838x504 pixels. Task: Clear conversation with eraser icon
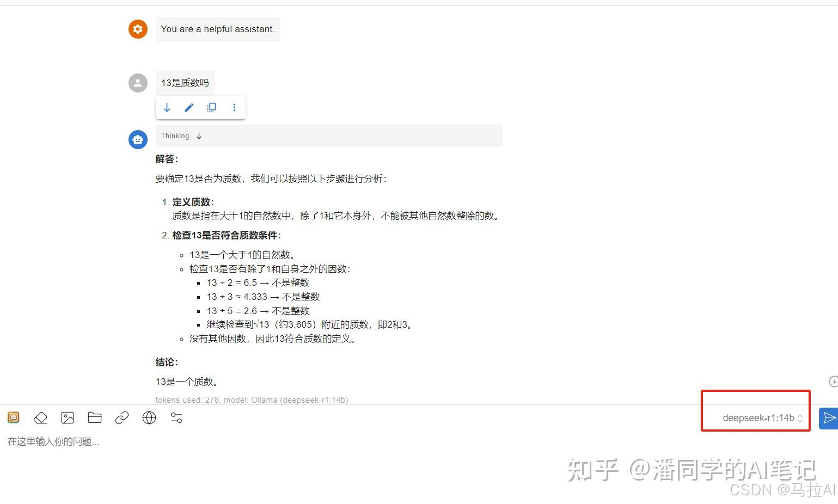[x=40, y=417]
